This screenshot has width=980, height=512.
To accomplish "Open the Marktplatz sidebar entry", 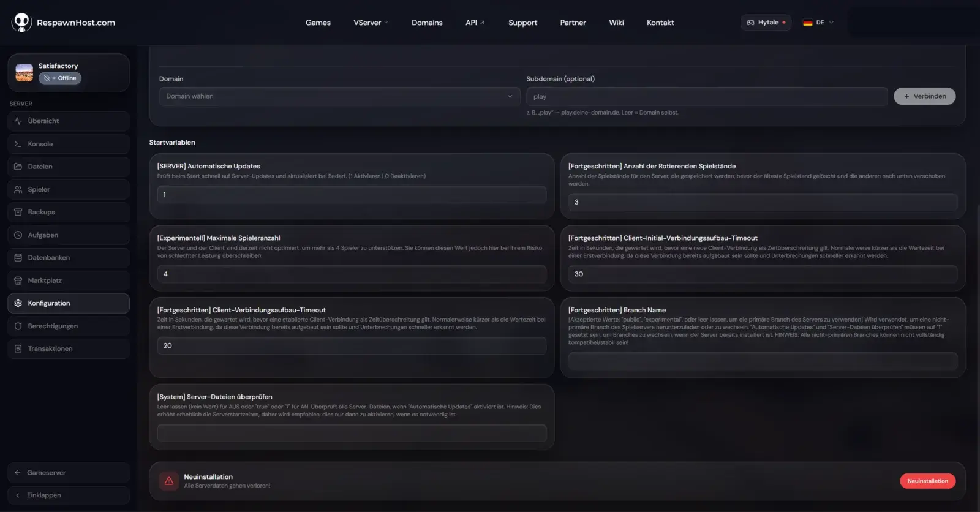I will coord(69,280).
